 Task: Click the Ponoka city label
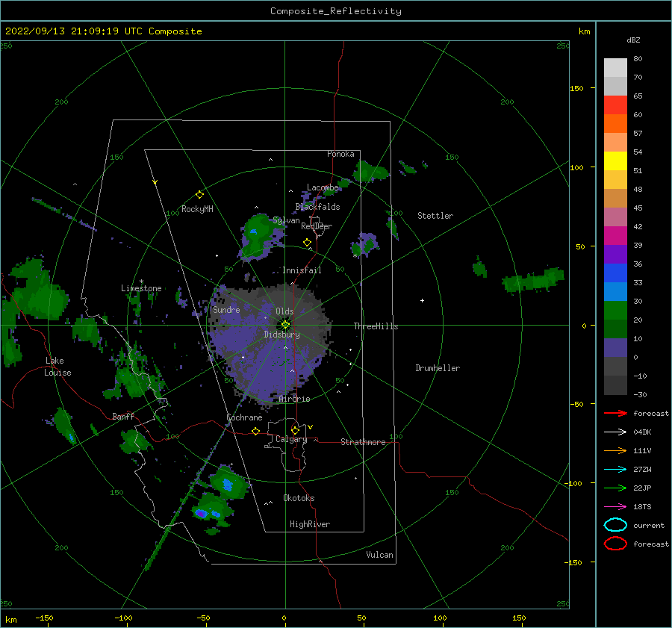(x=340, y=154)
